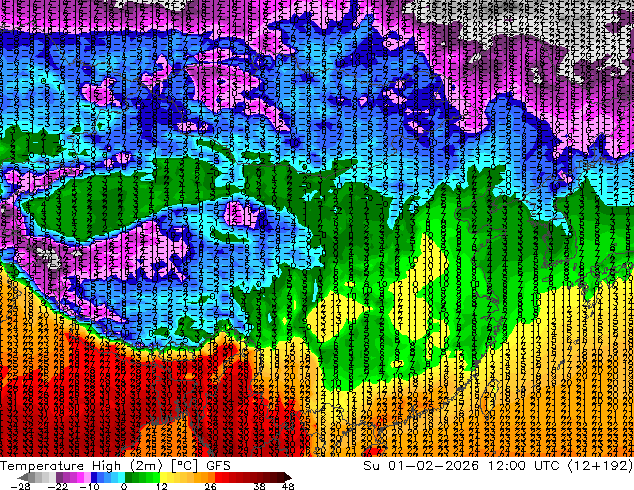The width and height of the screenshot is (634, 490).
Task: Pick the bright red swatch above 26
Action: [x=218, y=477]
